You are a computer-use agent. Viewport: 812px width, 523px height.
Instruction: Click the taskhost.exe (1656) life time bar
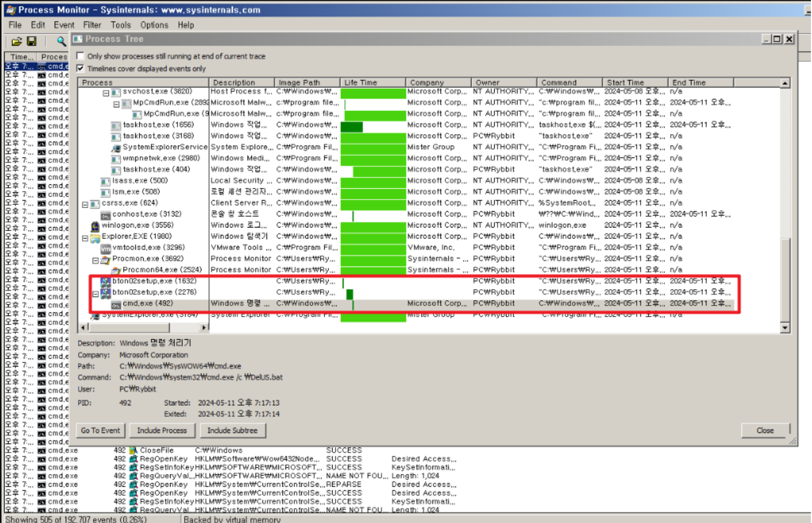point(351,126)
